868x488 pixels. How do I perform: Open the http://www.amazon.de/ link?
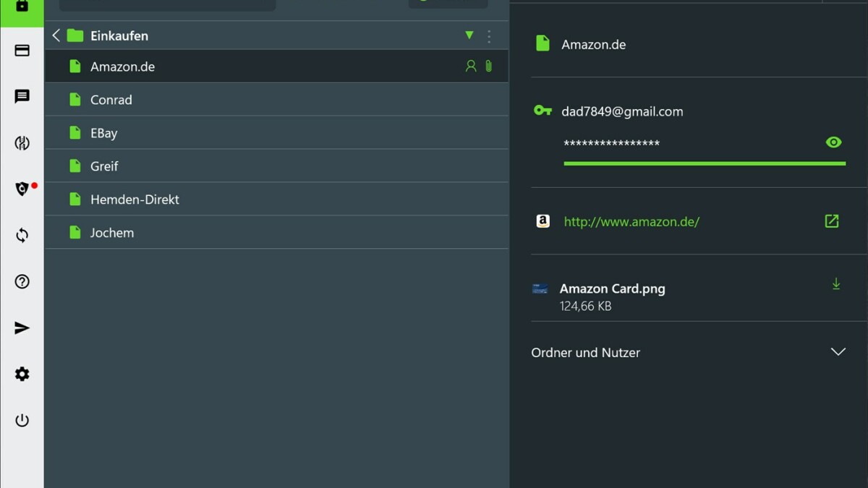coord(631,221)
